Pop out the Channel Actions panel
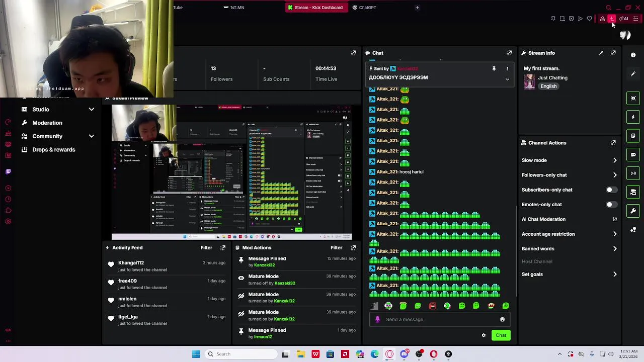This screenshot has height=362, width=644. pyautogui.click(x=613, y=143)
